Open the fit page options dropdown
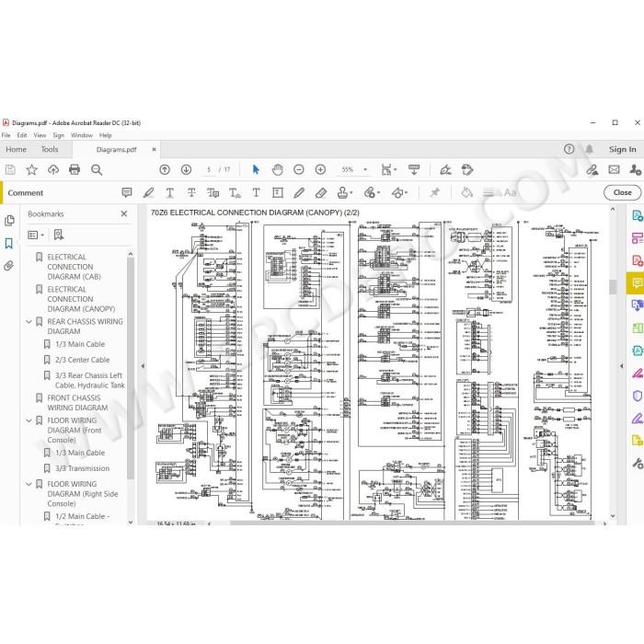Image resolution: width=644 pixels, height=644 pixels. point(388,169)
